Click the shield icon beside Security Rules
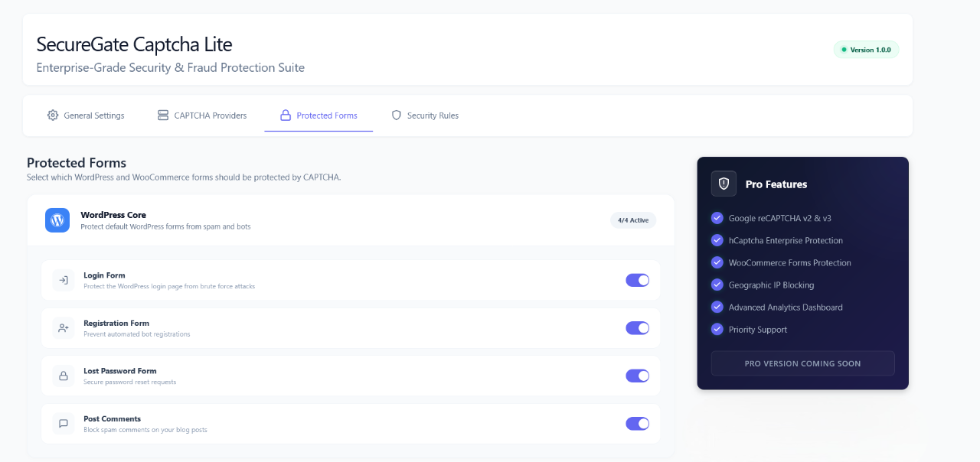 click(396, 115)
